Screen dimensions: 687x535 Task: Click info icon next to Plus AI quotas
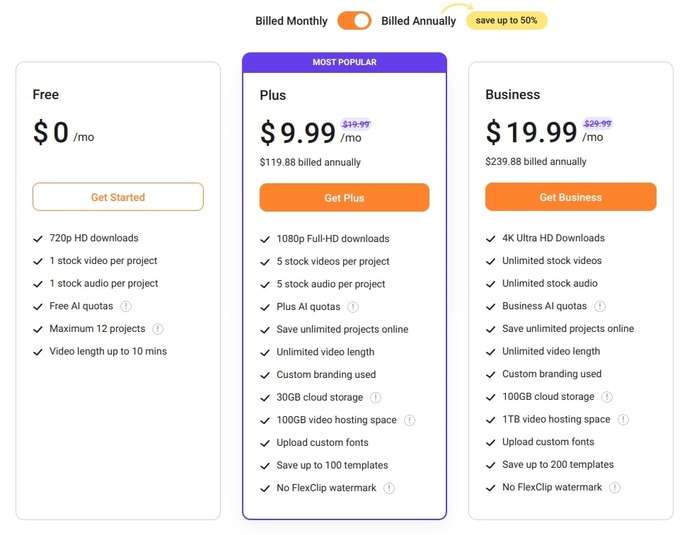tap(353, 307)
